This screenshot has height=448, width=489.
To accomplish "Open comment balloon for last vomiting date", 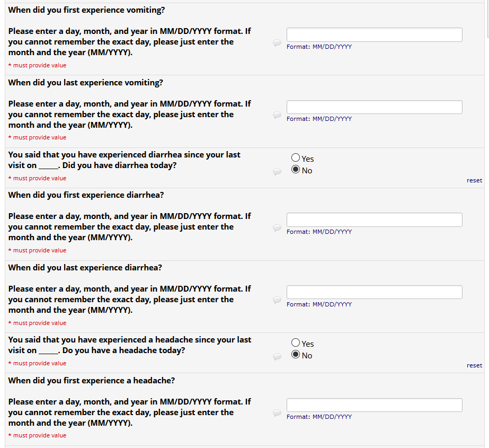I will click(277, 115).
